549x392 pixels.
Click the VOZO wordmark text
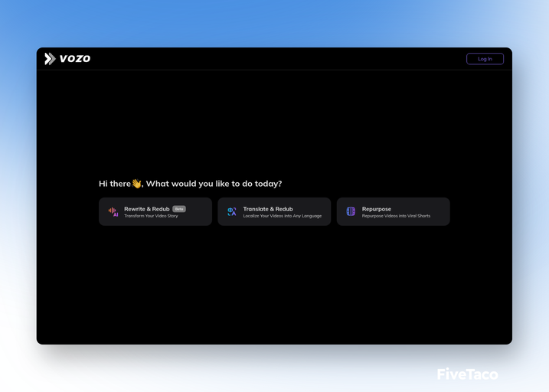(x=75, y=59)
